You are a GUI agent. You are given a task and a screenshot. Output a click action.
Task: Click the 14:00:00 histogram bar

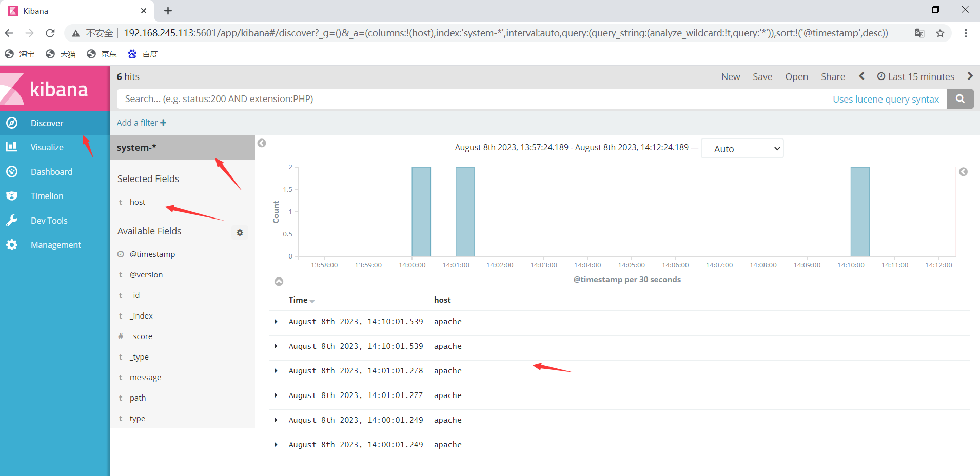pos(421,211)
